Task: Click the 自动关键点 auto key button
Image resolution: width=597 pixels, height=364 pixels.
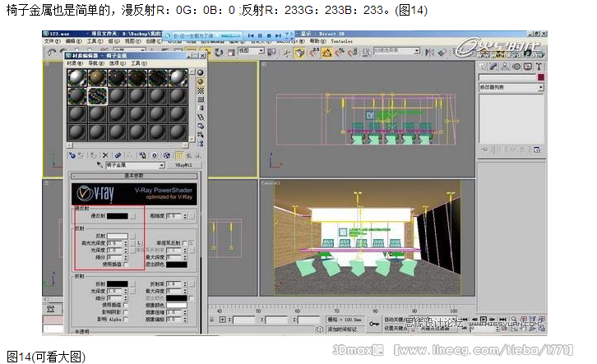Action: tap(394, 320)
